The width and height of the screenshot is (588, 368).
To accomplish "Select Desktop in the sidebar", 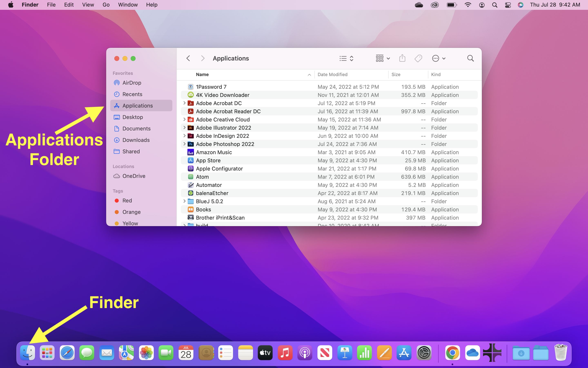I will 141,117.
